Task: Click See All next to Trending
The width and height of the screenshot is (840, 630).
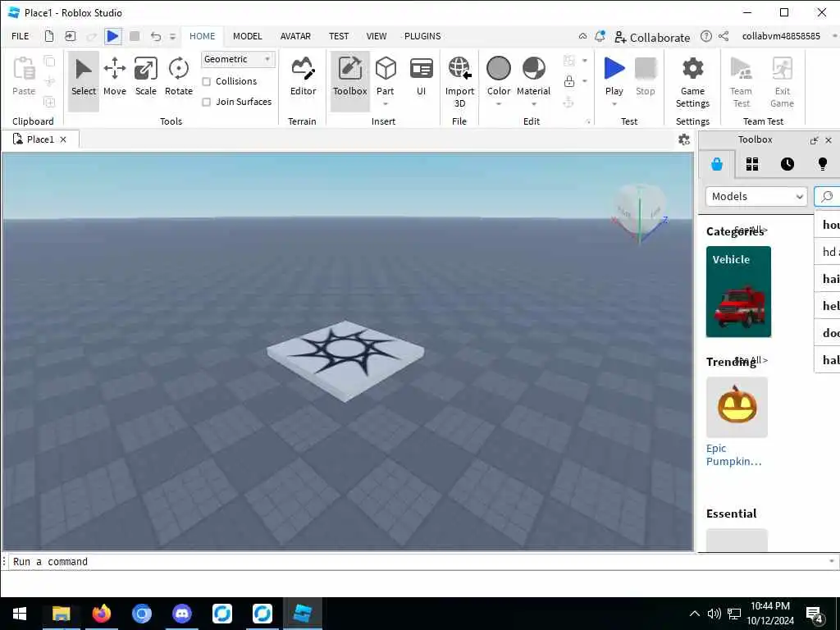Action: pos(751,360)
